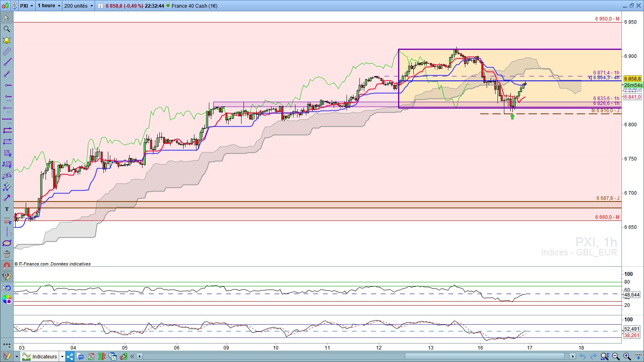Screen dimensions: 644x362
Task: Click the trash can delete tool
Action: click(x=6, y=254)
